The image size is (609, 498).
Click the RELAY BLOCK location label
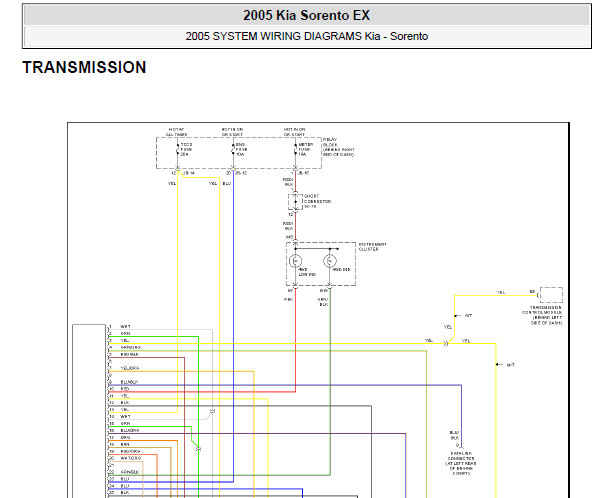[339, 147]
